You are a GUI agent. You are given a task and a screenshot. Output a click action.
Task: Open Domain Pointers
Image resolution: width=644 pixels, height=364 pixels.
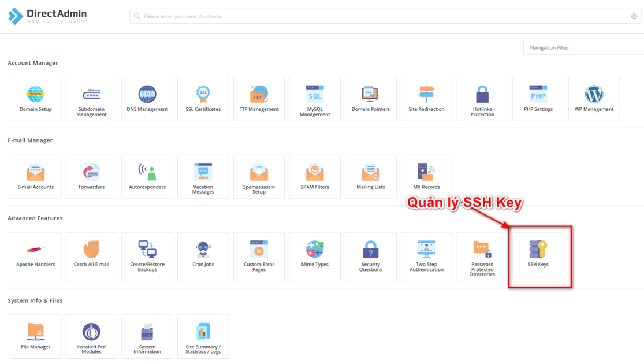[x=371, y=99]
